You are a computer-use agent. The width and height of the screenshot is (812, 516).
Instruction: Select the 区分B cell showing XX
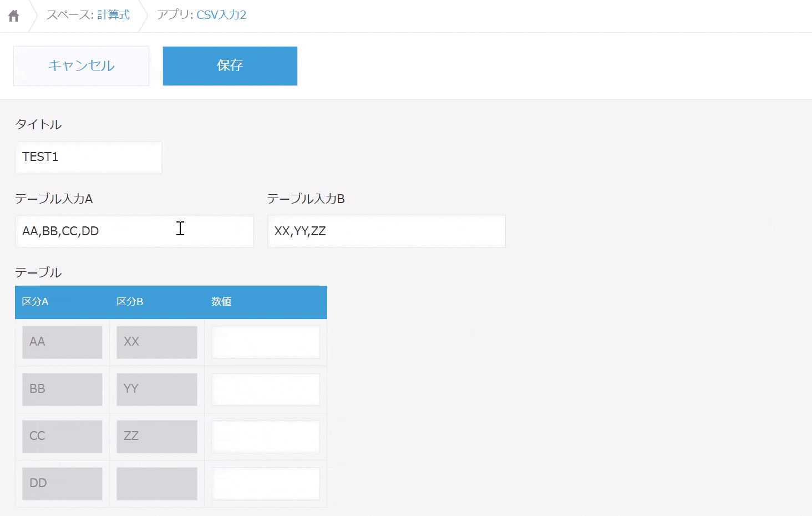click(157, 342)
